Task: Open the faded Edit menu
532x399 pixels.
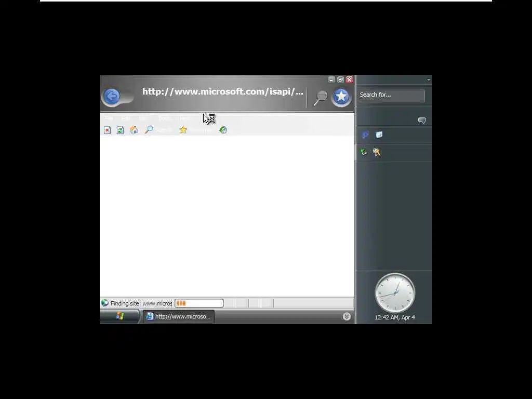Action: (x=126, y=118)
